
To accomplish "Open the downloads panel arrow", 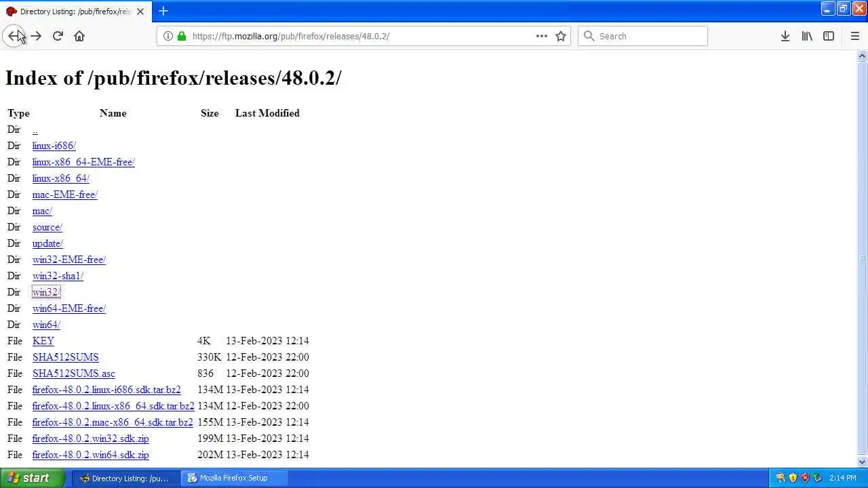I will pyautogui.click(x=785, y=36).
